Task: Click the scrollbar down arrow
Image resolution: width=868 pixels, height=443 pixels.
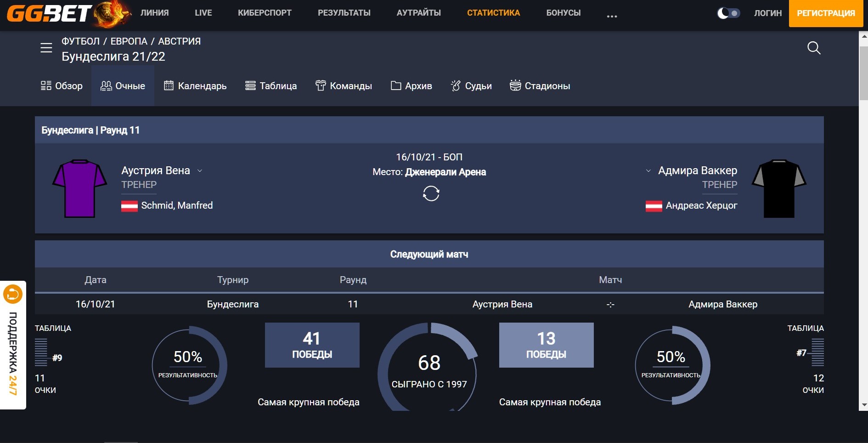Action: (x=863, y=405)
